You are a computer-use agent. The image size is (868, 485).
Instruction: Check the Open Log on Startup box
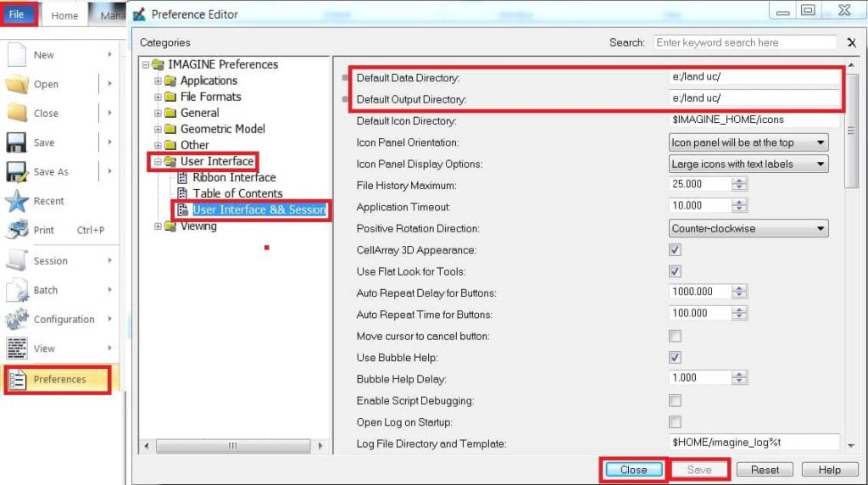[675, 422]
